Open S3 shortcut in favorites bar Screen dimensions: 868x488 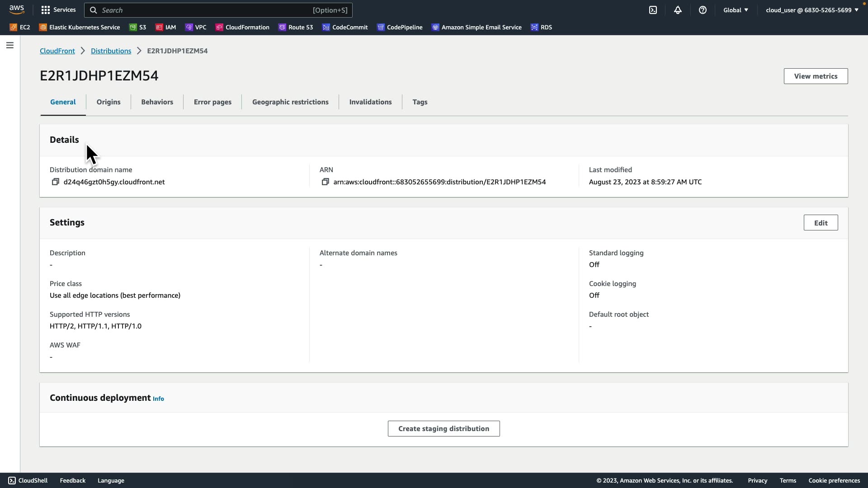pos(138,27)
